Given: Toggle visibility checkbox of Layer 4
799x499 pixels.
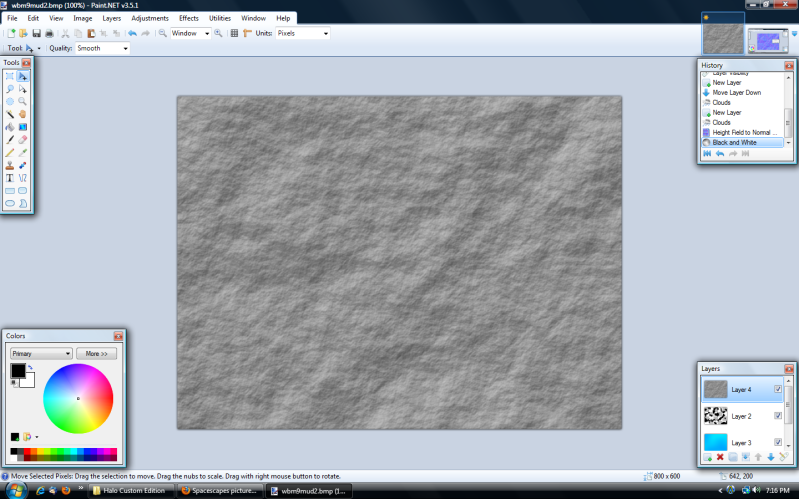Looking at the screenshot, I should pos(778,389).
